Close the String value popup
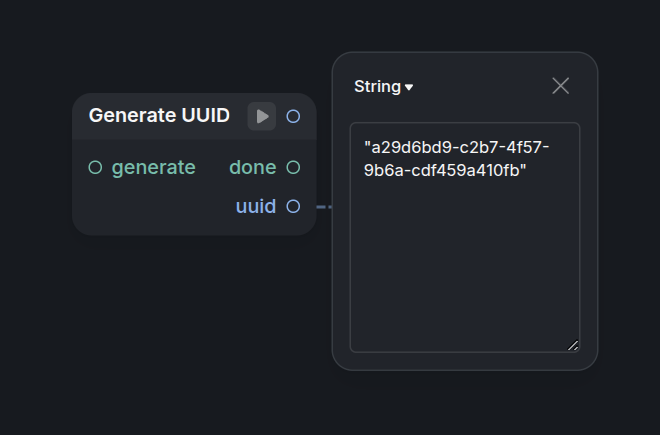Screen dimensions: 660x435 pos(561,86)
